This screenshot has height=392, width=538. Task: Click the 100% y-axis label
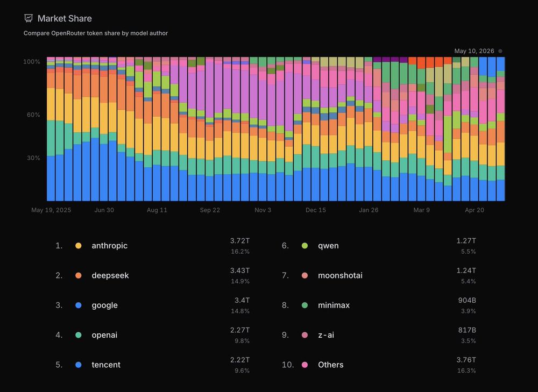(32, 62)
